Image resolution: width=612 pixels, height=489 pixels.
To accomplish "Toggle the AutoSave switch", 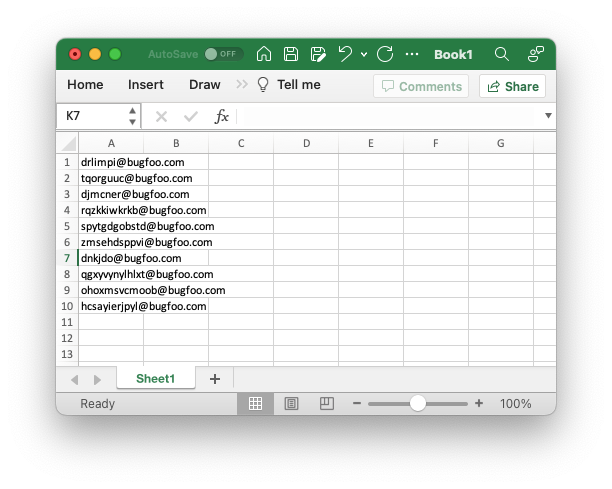I will [x=224, y=54].
